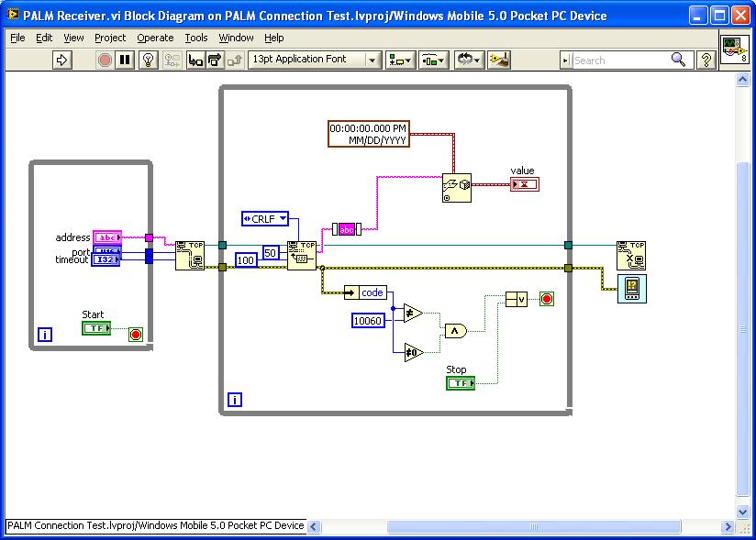
Task: Select the Stop boolean terminal
Action: point(460,383)
